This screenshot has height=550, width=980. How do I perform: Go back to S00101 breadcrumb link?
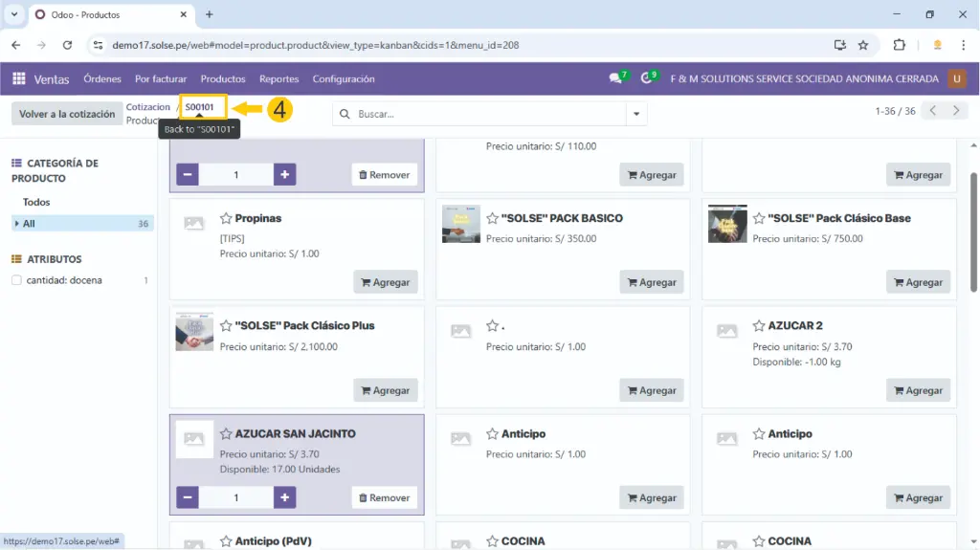(x=199, y=107)
